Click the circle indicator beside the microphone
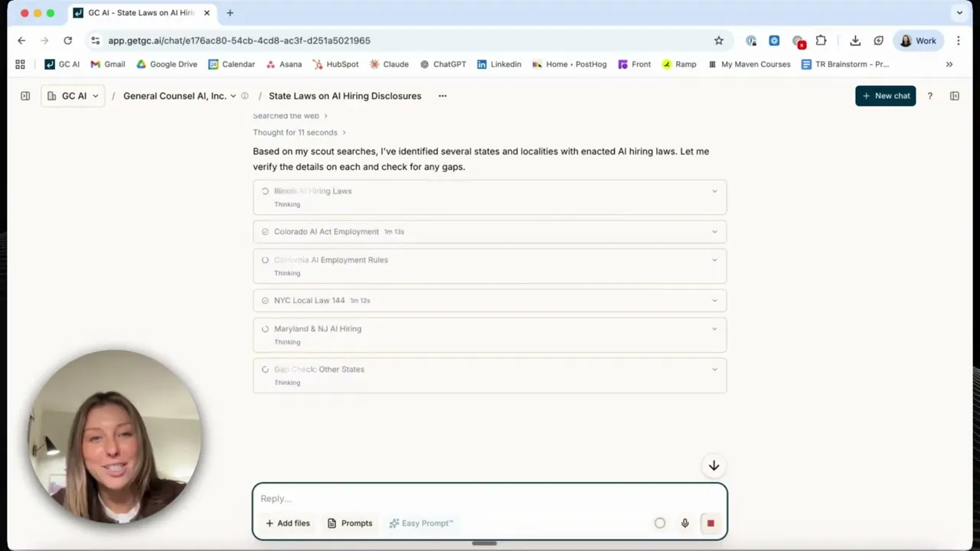 660,523
